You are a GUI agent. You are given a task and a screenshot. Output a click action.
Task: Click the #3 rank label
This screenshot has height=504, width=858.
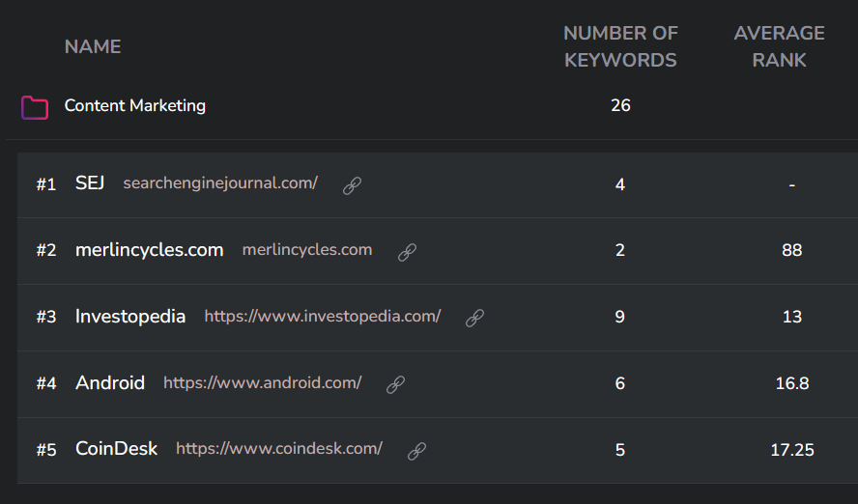46,317
